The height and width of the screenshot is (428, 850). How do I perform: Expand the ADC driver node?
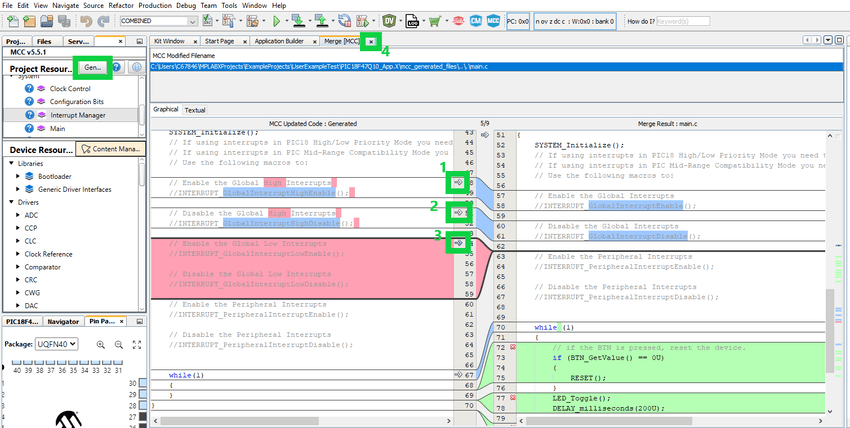click(x=17, y=215)
